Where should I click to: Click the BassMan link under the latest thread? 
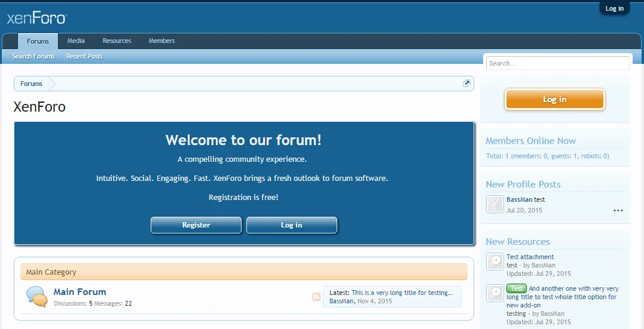click(341, 301)
